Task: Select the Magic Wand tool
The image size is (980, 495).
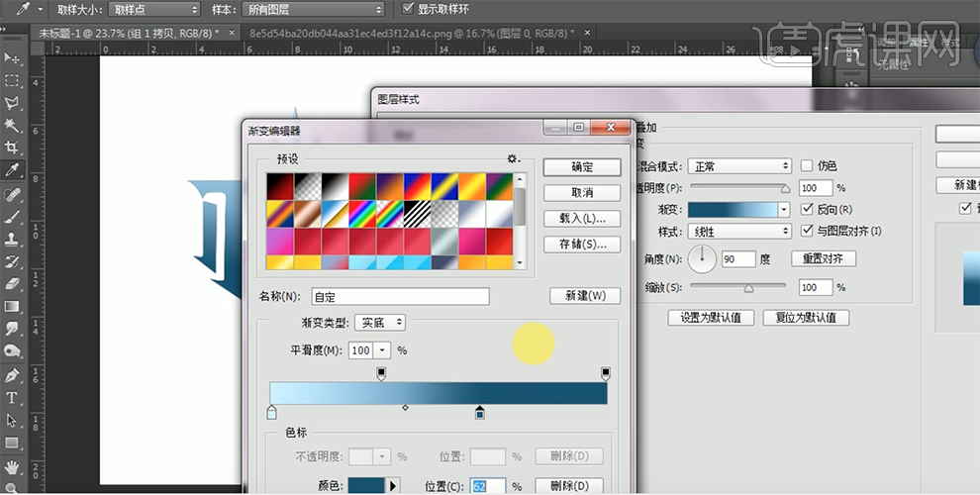Action: 12,125
